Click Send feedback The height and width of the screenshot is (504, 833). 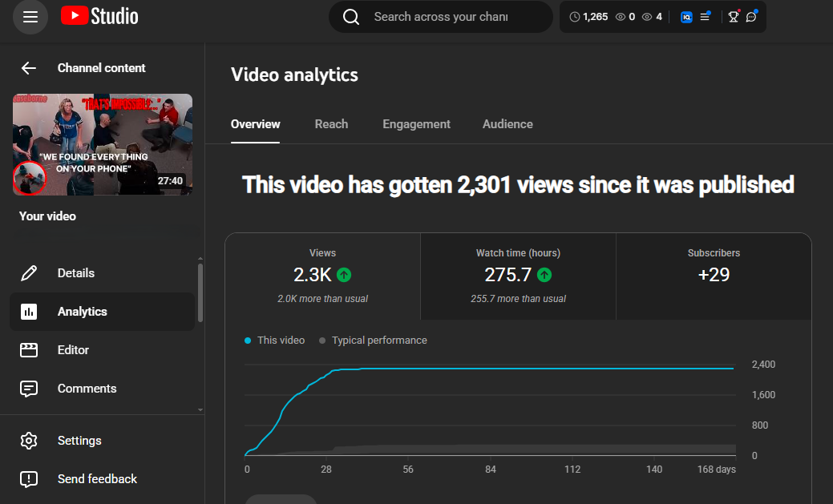(97, 479)
